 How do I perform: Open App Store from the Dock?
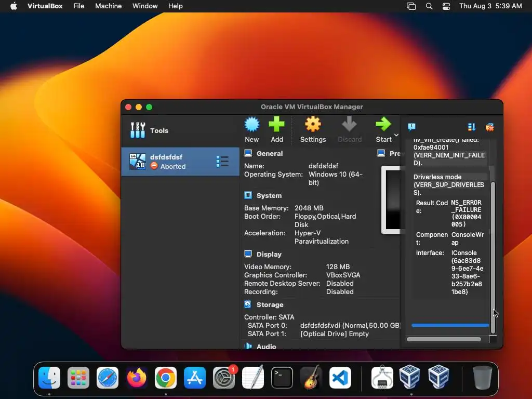[195, 377]
